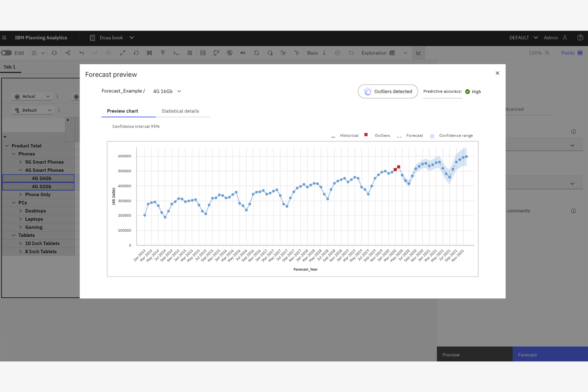The height and width of the screenshot is (392, 588).
Task: Toggle the Edit mode switch
Action: click(x=6, y=52)
